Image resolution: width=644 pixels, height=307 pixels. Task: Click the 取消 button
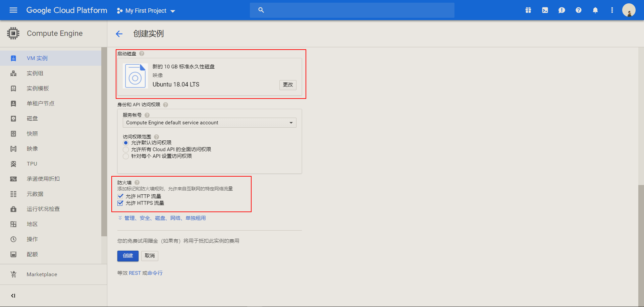pos(150,256)
